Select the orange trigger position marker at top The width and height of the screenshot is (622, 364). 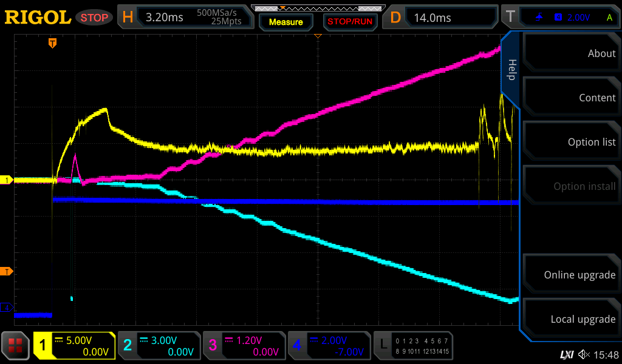click(53, 43)
